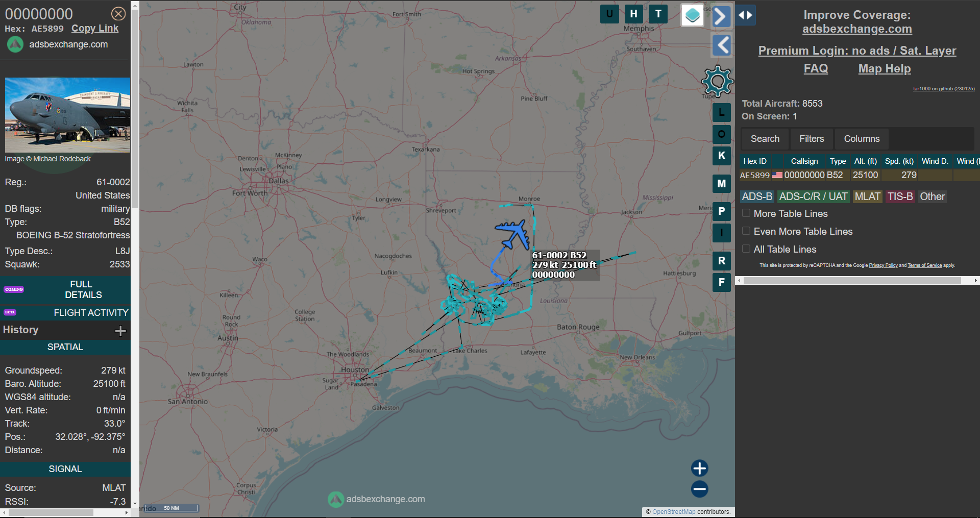The height and width of the screenshot is (518, 980).
Task: Sort table by Type column
Action: (838, 161)
